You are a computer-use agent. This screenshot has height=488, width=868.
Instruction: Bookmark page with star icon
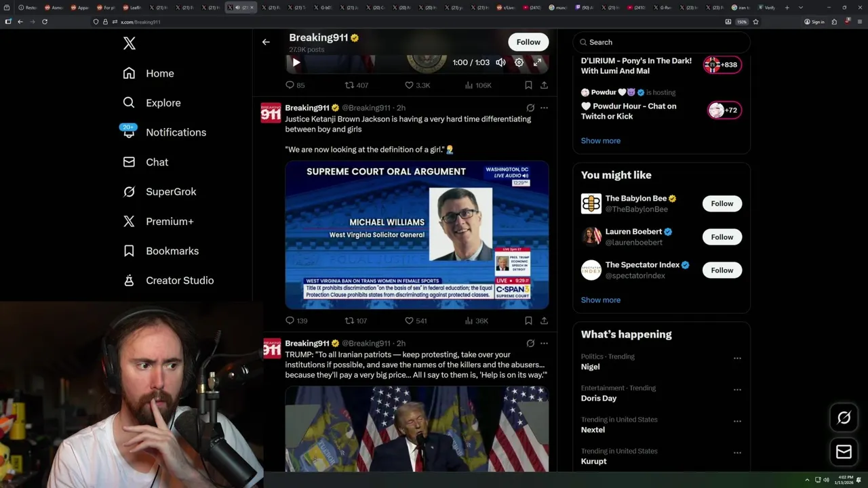(755, 22)
